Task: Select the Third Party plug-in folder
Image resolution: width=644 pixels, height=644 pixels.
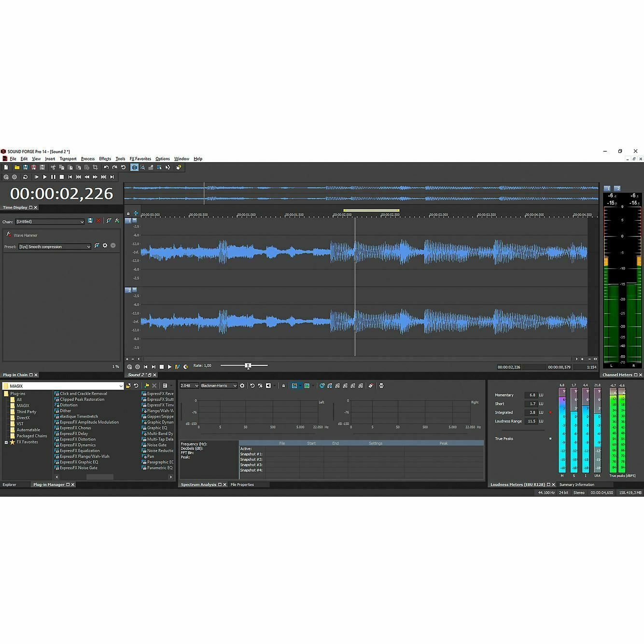Action: point(23,412)
